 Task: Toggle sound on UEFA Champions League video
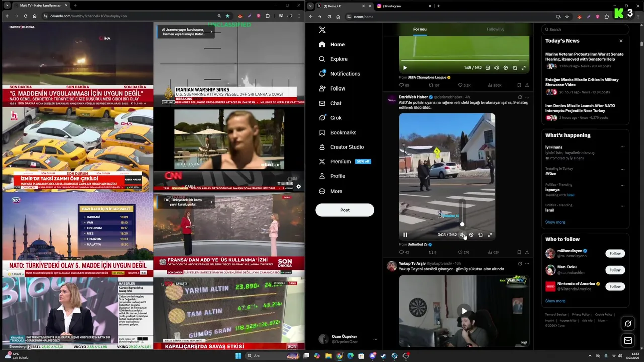coord(496,68)
